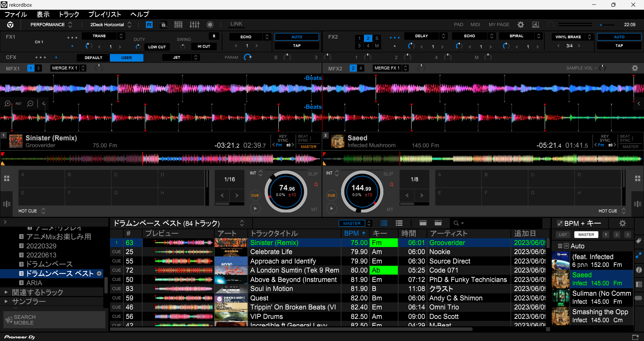
Task: Open プレイリスト menu
Action: 105,14
